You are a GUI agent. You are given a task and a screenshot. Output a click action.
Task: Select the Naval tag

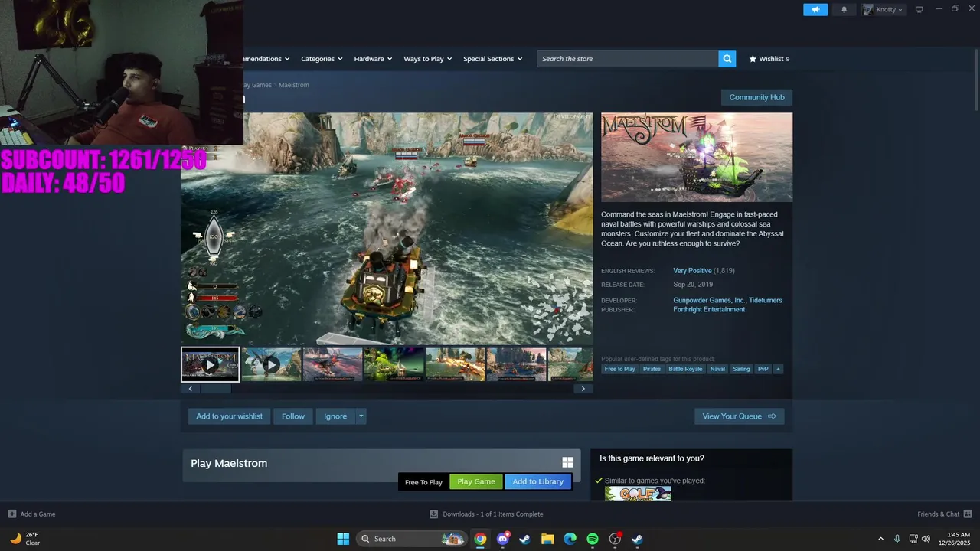(717, 369)
